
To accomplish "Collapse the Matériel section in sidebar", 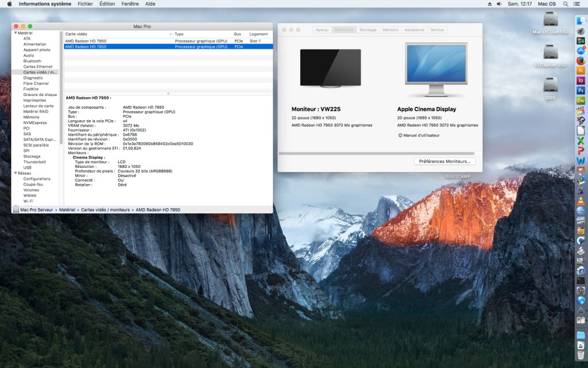I will point(14,33).
